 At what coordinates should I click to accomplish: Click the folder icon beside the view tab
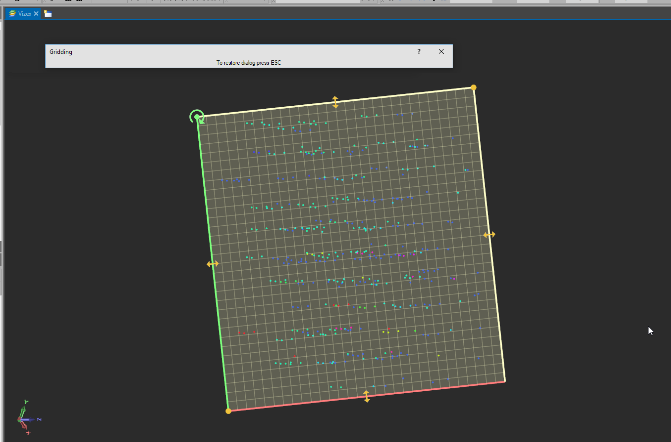[x=47, y=14]
